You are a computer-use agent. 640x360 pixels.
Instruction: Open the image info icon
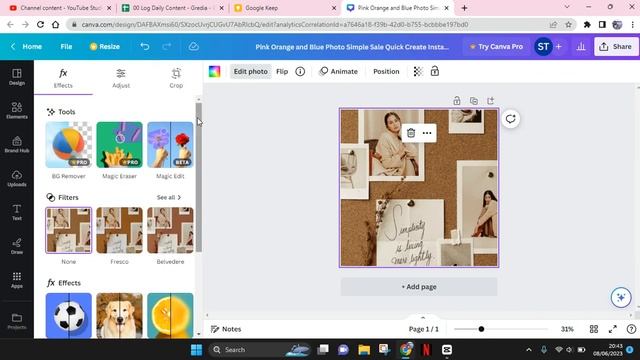point(300,71)
